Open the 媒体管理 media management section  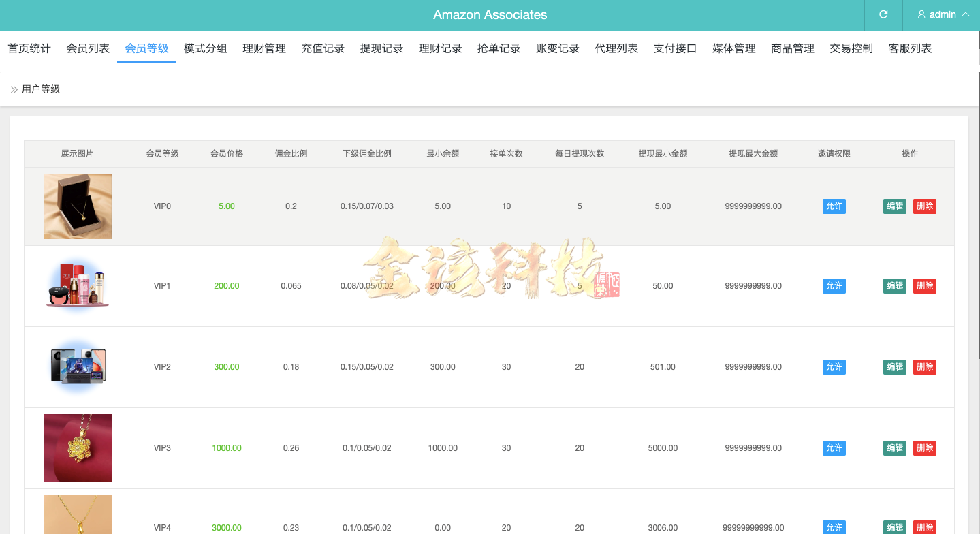(x=733, y=48)
